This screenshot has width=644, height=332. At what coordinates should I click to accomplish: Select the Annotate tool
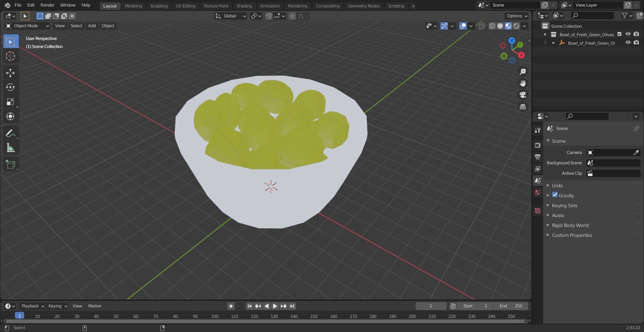click(x=10, y=134)
